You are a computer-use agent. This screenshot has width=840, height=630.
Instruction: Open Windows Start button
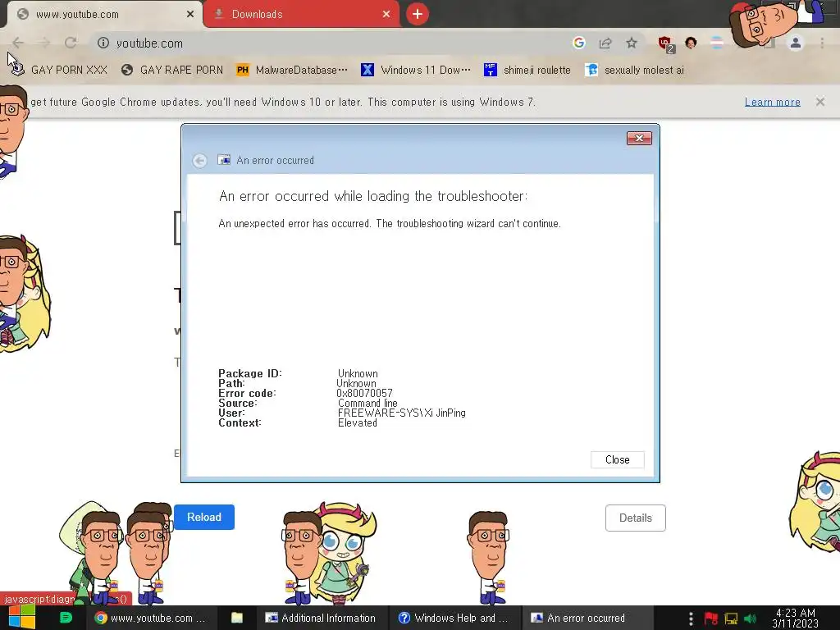(x=22, y=618)
